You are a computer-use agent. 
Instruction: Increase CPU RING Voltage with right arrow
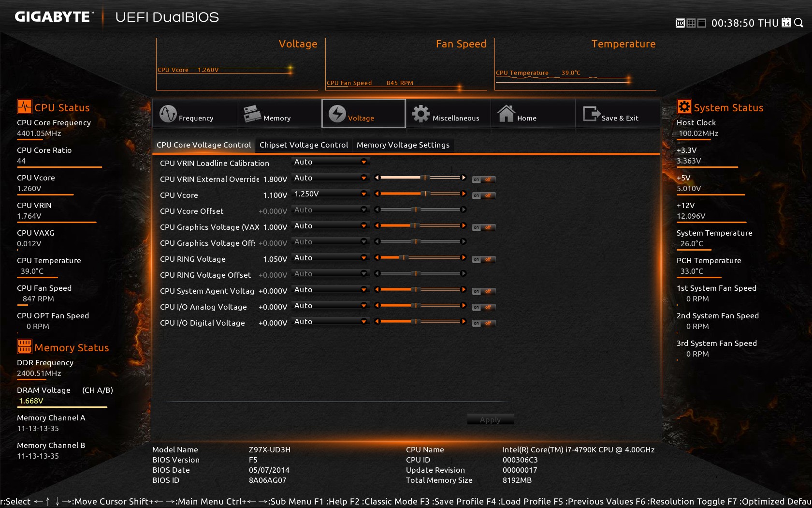(x=464, y=257)
